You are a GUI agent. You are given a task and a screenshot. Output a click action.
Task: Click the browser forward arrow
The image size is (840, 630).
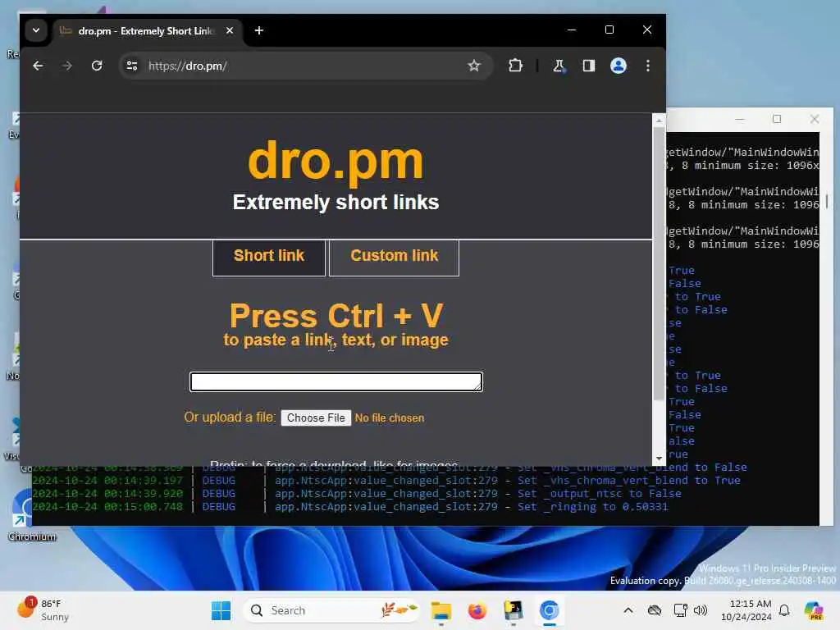[67, 66]
